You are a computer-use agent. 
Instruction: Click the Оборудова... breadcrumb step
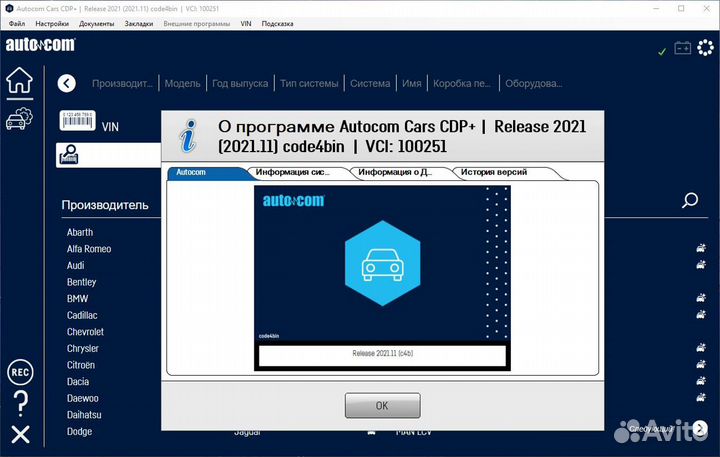534,84
